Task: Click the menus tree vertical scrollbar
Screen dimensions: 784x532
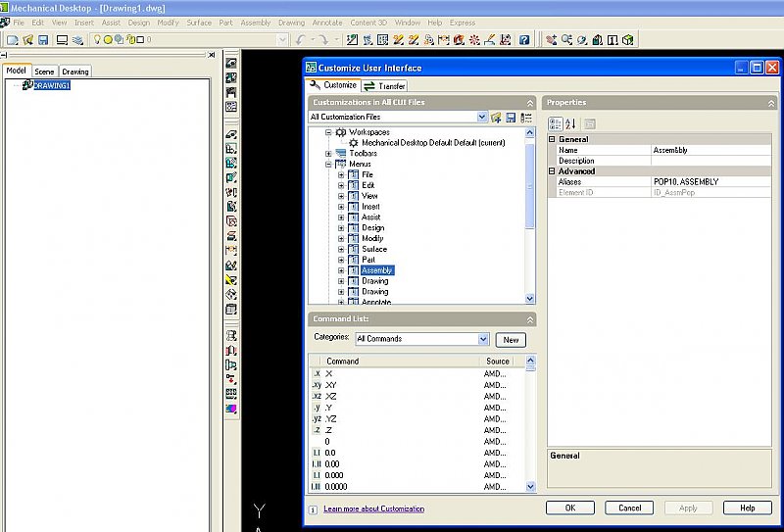Action: click(x=530, y=216)
